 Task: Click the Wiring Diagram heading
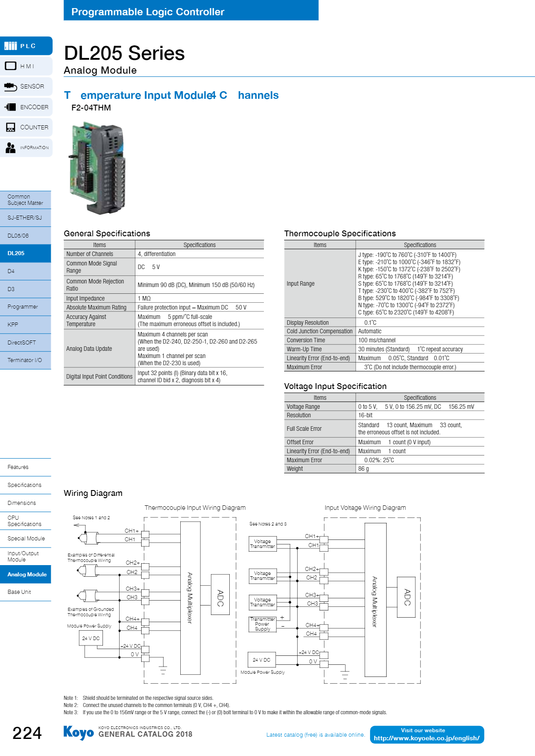pyautogui.click(x=93, y=493)
